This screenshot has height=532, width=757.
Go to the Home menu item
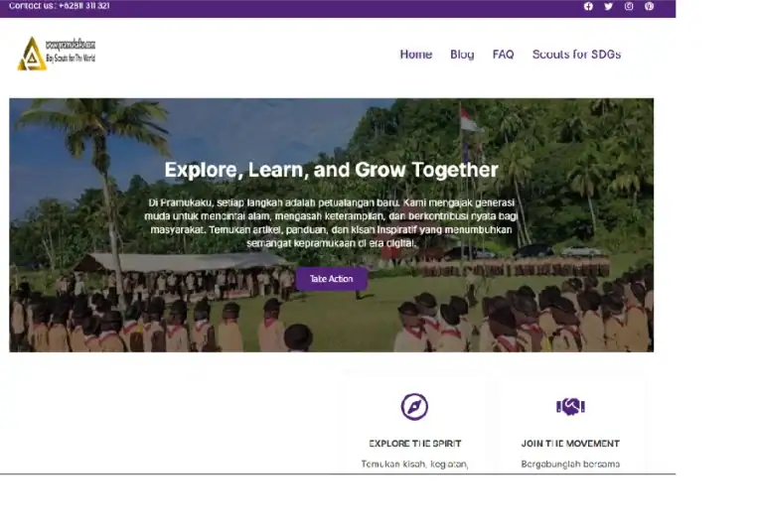tap(415, 55)
